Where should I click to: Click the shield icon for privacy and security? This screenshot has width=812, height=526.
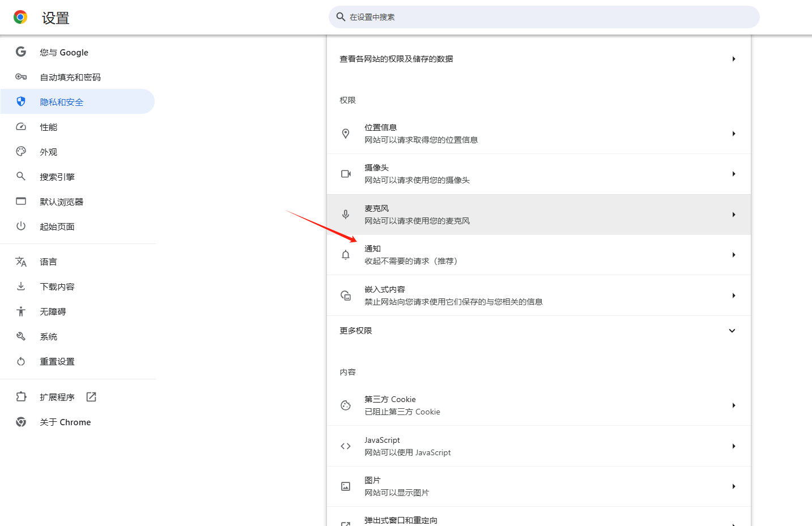coord(21,102)
